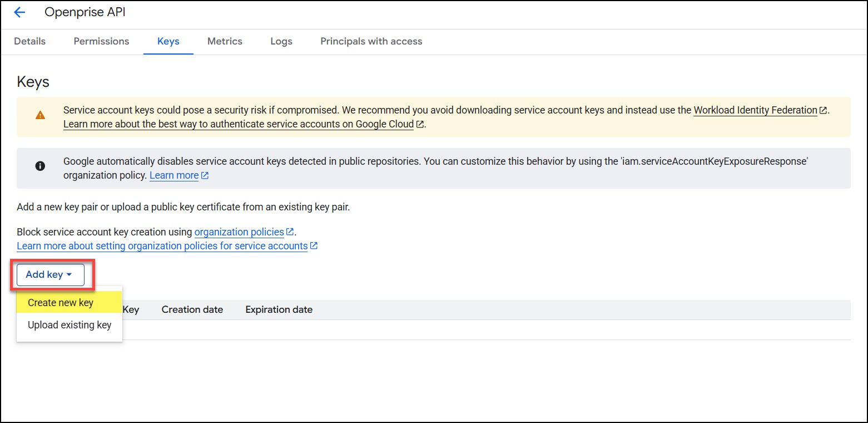The height and width of the screenshot is (423, 868).
Task: Click Learn more in the info banner
Action: click(x=174, y=175)
